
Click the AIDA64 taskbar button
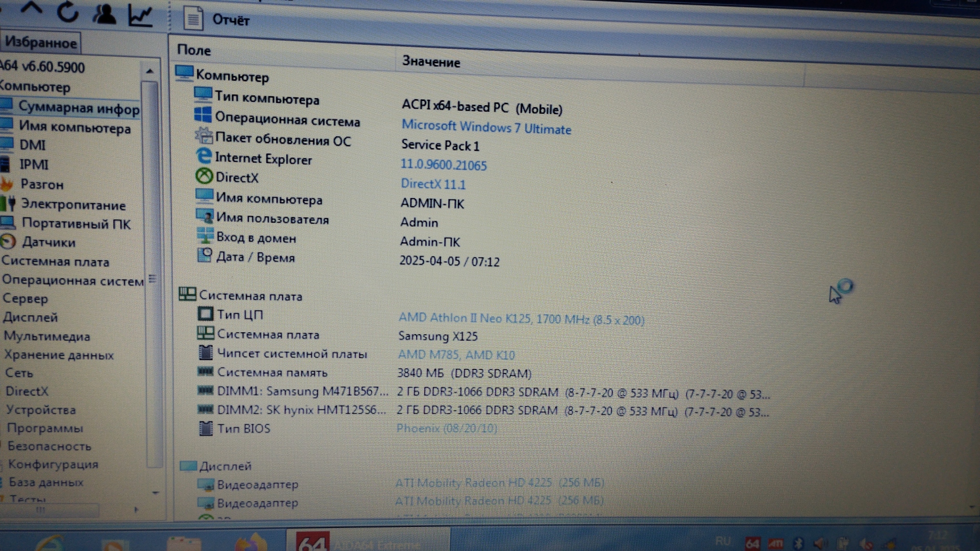(367, 541)
